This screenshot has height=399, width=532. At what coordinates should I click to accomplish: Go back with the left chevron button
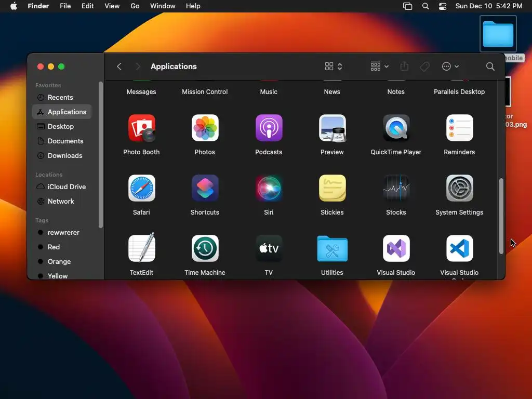tap(119, 66)
